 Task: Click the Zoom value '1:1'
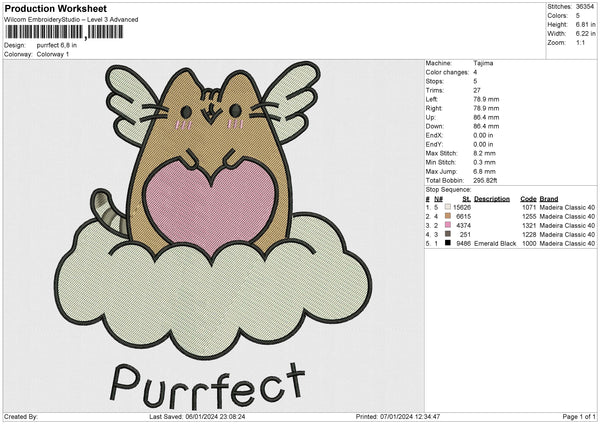580,42
